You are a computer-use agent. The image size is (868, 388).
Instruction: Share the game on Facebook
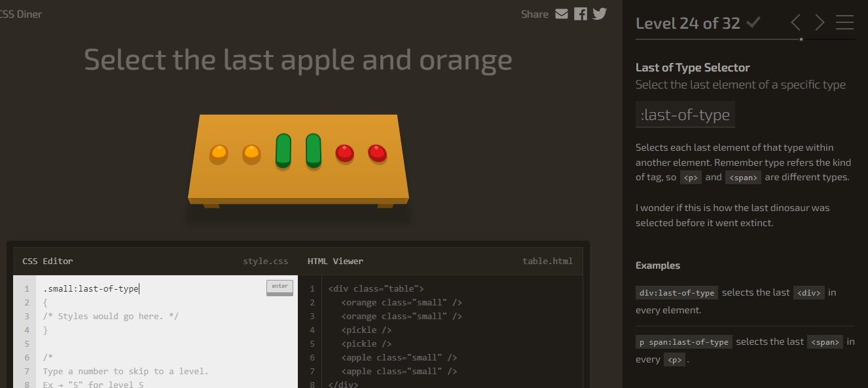580,14
